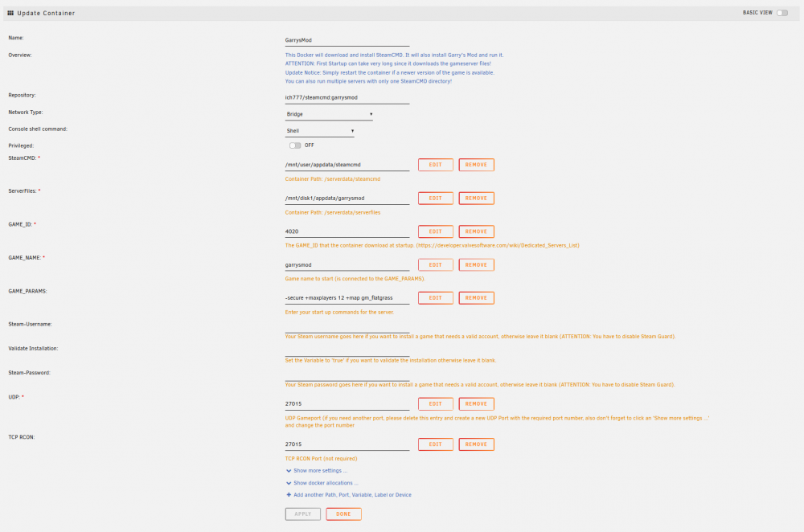Screen dimensions: 804x532
Task: Edit the GAME_ID variable
Action: [x=435, y=231]
